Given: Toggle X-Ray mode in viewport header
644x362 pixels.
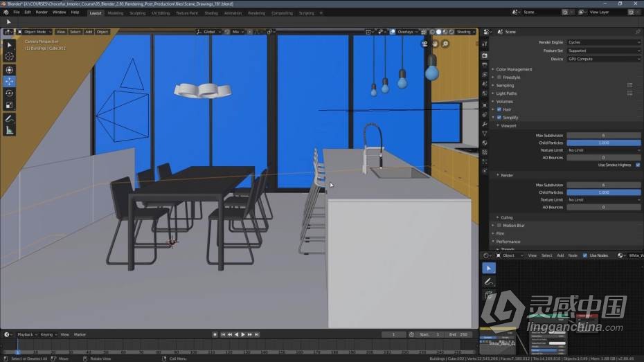Looking at the screenshot, I should point(424,32).
